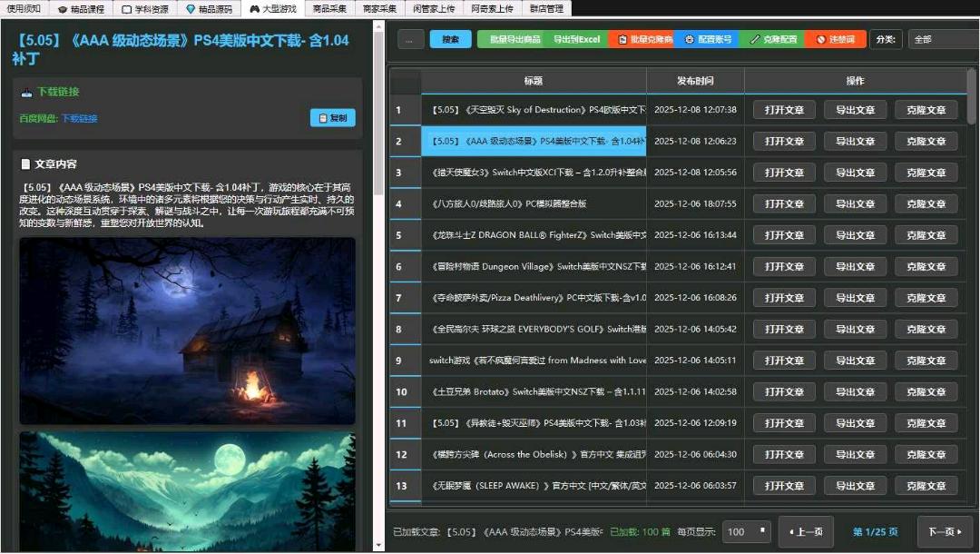
Task: Click 克隆文章 on row 5 DRAGON BALL entry
Action: [x=925, y=234]
